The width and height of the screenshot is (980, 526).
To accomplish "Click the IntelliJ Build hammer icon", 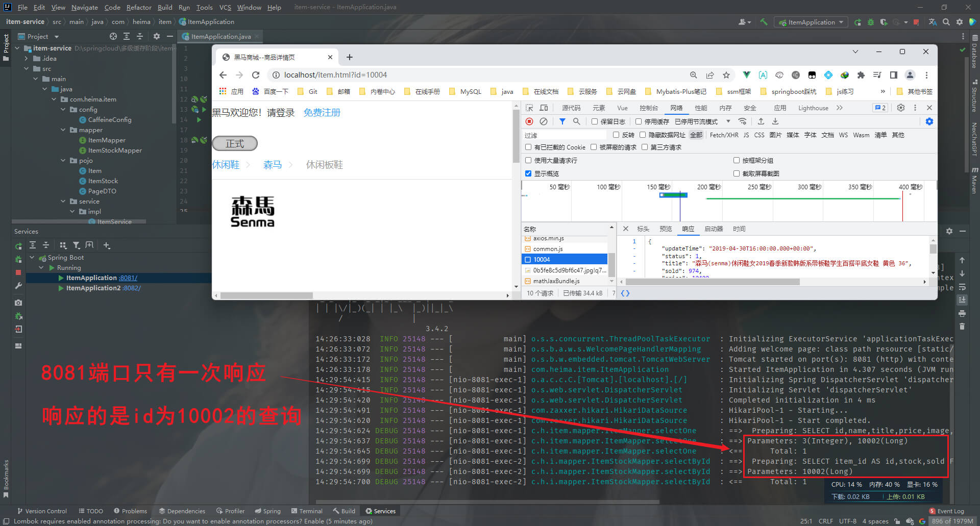I will (x=764, y=22).
